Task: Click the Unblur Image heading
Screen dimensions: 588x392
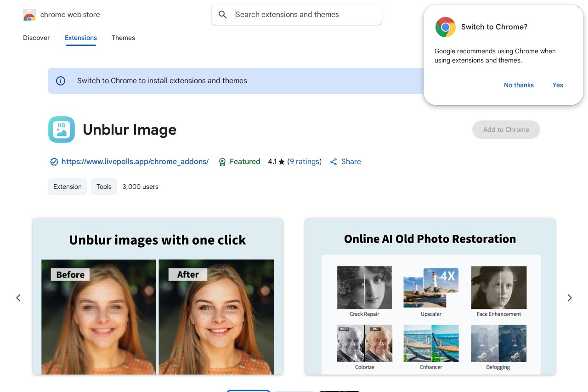Action: [130, 130]
